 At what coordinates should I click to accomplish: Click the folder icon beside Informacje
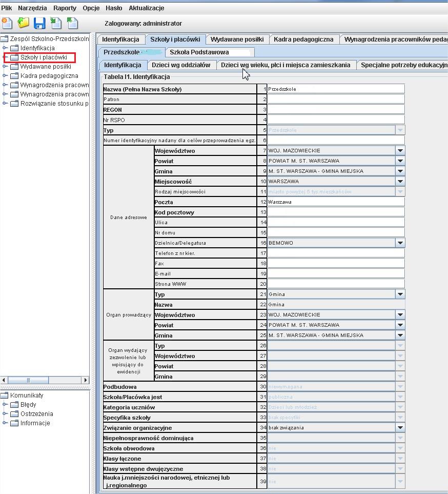click(14, 423)
